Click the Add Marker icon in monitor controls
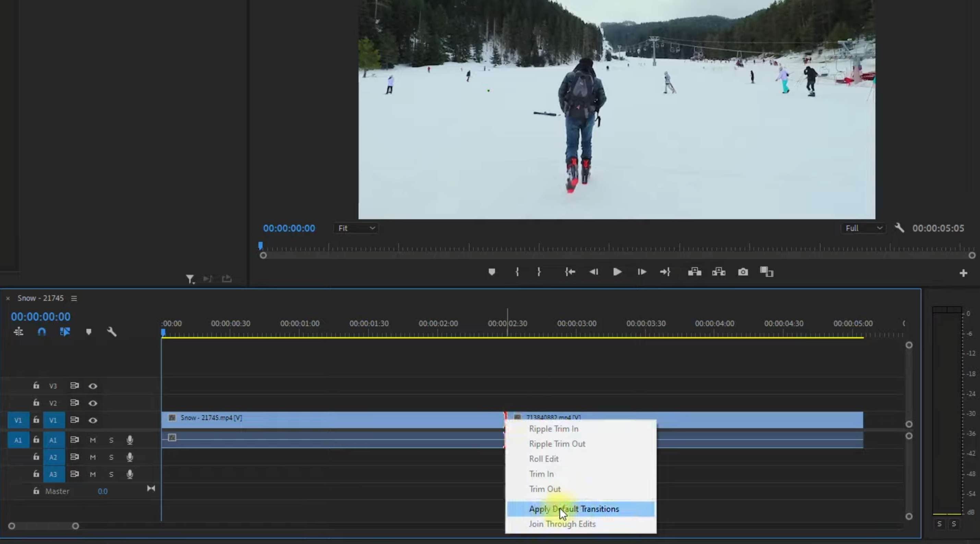The image size is (980, 544). pos(492,272)
